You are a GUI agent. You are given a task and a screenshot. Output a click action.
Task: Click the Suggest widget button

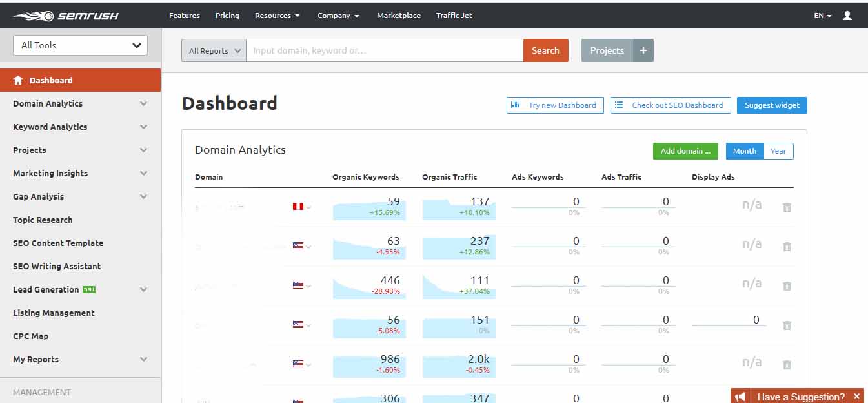772,105
